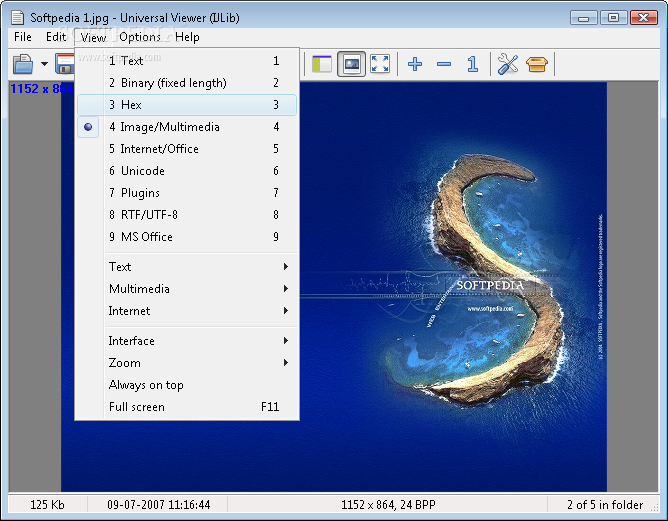Expand the Internet submenu
Screen dimensions: 668x521
[187, 311]
